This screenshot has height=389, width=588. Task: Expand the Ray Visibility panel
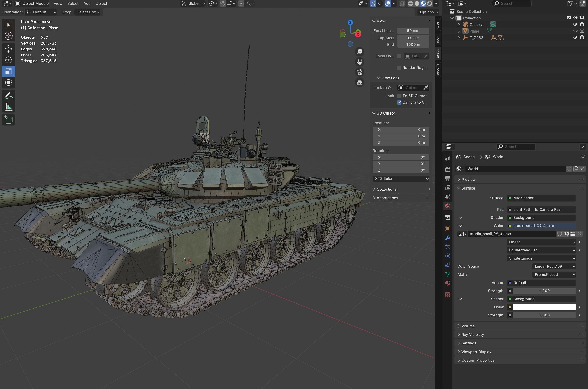[x=472, y=334]
